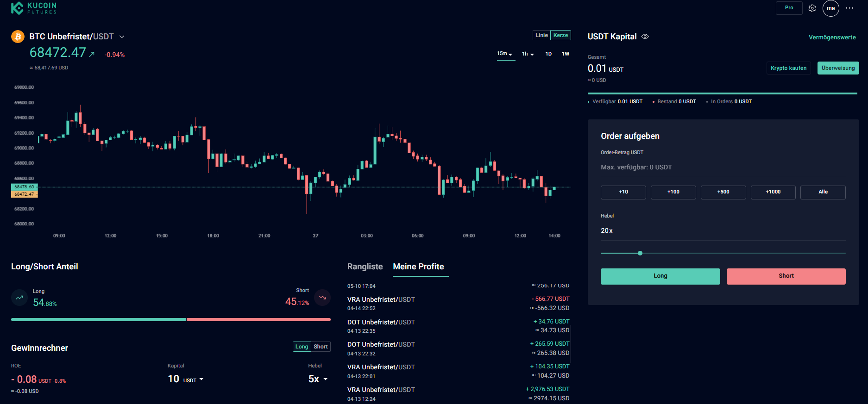The width and height of the screenshot is (868, 404).
Task: Click the Order-Betrag USDT input field
Action: tap(723, 167)
